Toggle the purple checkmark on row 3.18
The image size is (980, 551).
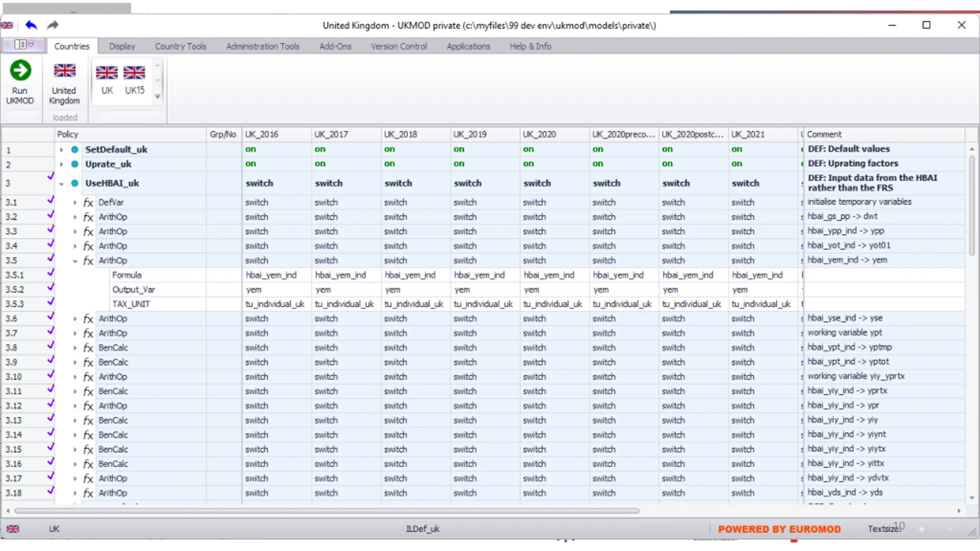51,490
